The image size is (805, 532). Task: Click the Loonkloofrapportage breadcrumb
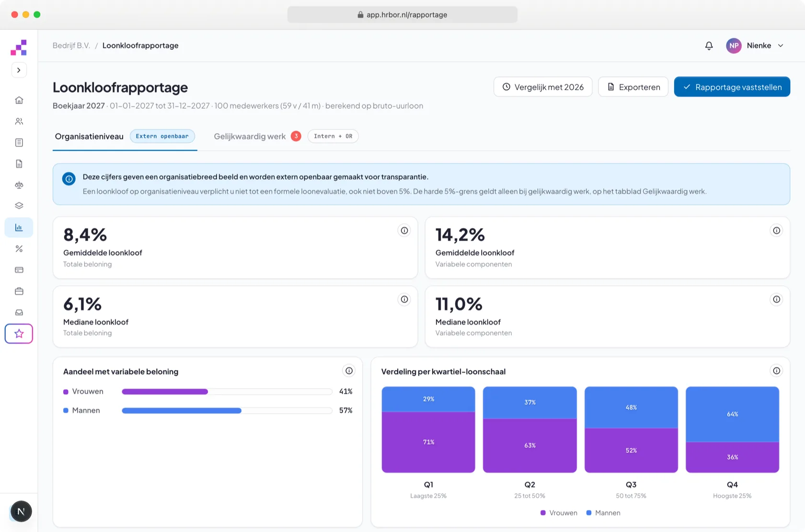tap(140, 46)
